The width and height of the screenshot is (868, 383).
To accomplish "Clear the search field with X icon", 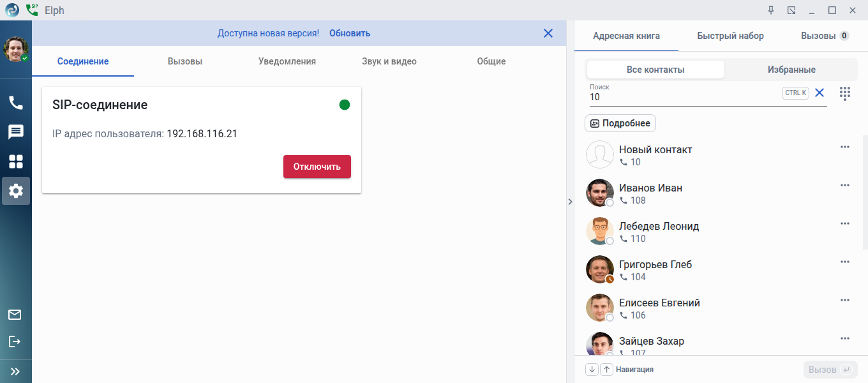I will pos(819,93).
